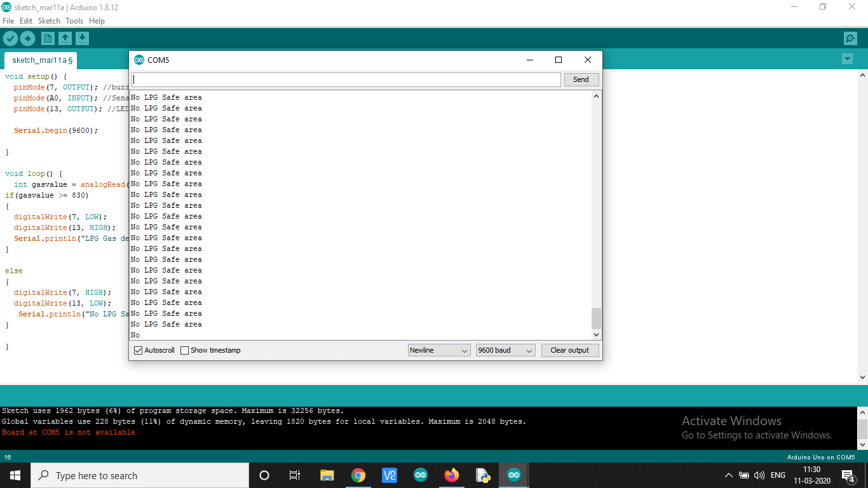
Task: Open Cortana from the taskbar circle icon
Action: pyautogui.click(x=264, y=475)
